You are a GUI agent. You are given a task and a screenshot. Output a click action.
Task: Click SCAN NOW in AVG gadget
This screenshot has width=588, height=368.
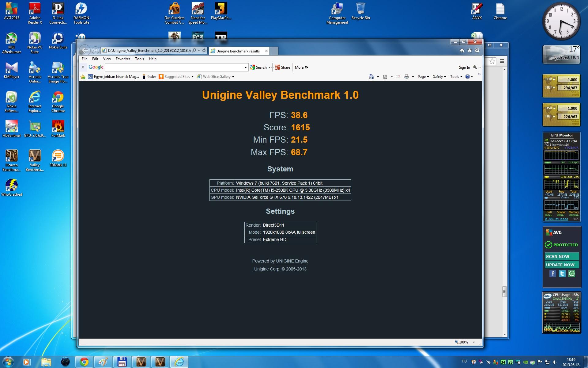[x=562, y=256]
